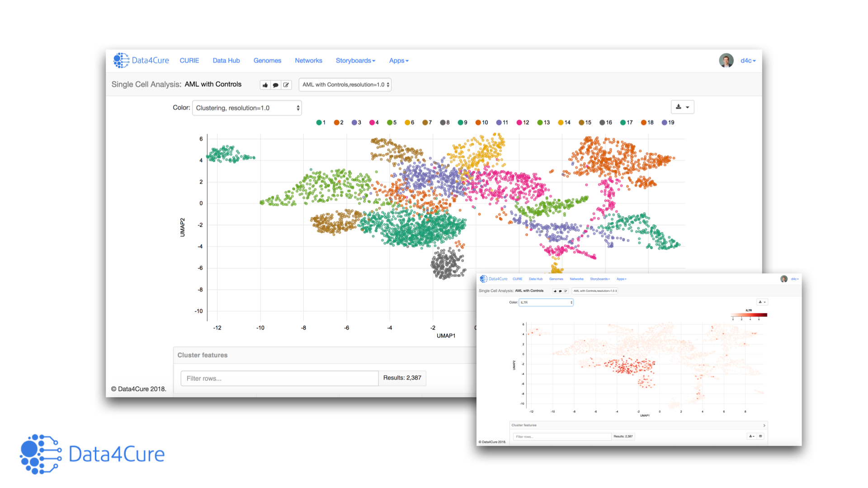Like the AML with Controls analysis

265,84
